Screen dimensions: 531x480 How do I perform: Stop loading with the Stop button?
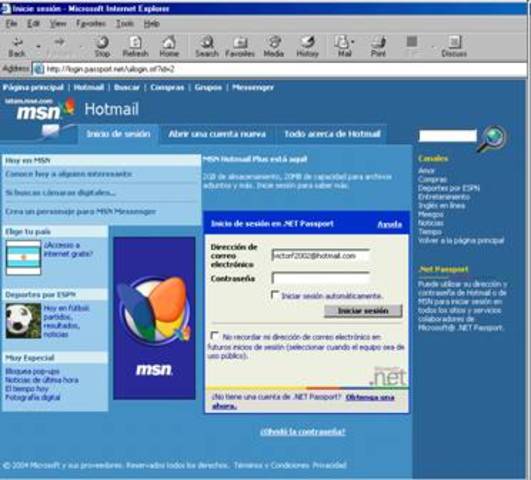(x=102, y=47)
